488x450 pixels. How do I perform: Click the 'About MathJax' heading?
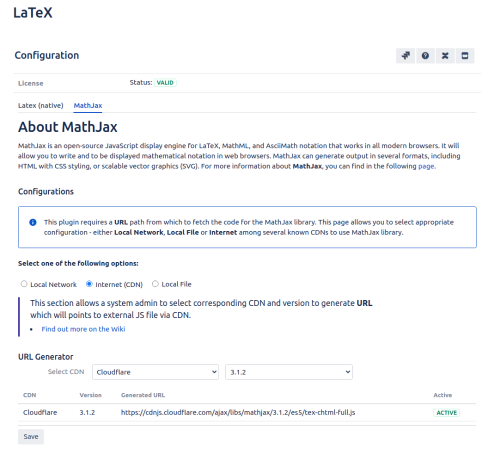click(x=68, y=127)
